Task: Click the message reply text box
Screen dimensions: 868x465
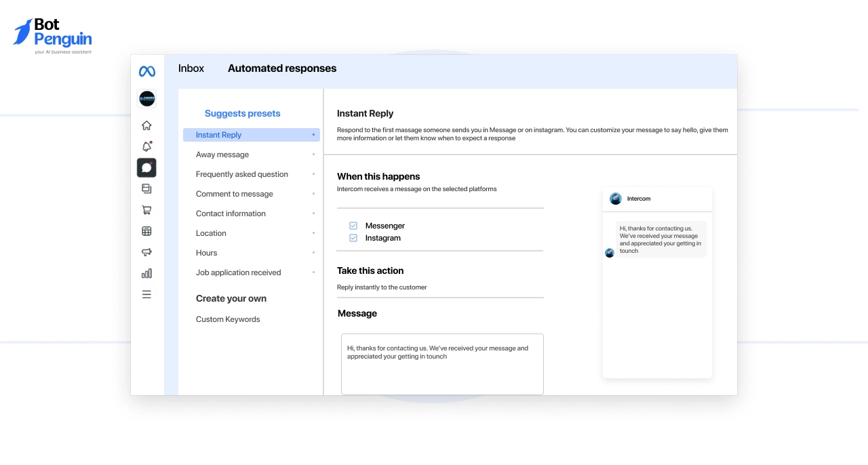Action: coord(442,364)
